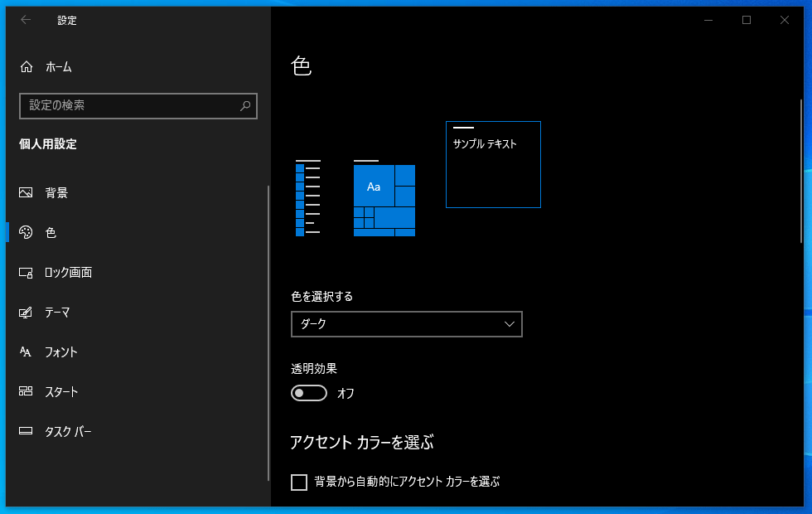
Task: Click the テーマ brush icon in sidebar
Action: click(x=24, y=312)
